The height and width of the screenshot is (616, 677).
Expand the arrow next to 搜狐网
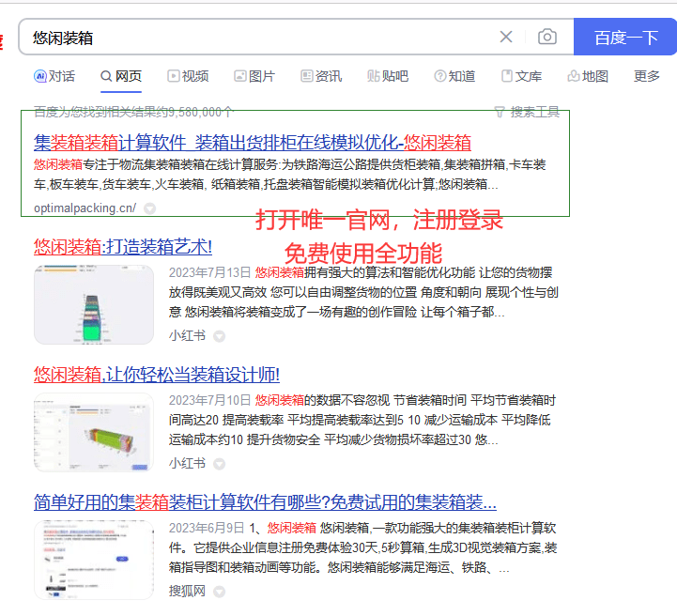point(220,592)
